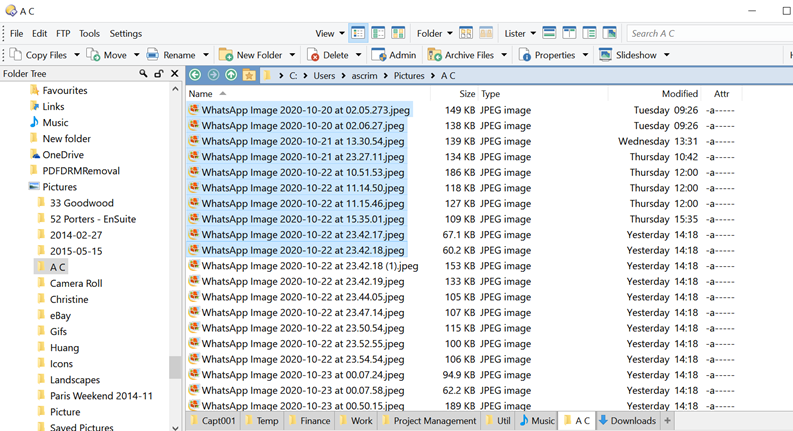Click the Admin button
The height and width of the screenshot is (431, 793).
[394, 55]
